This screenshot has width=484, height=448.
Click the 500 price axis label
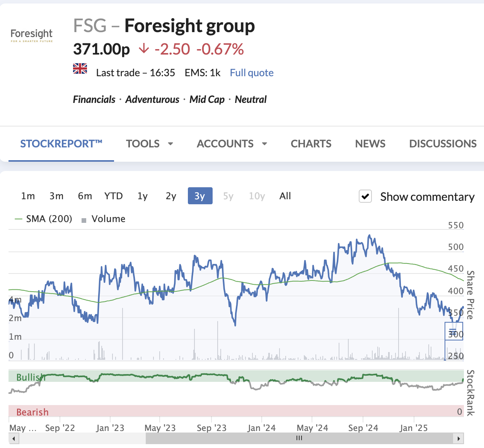(456, 247)
